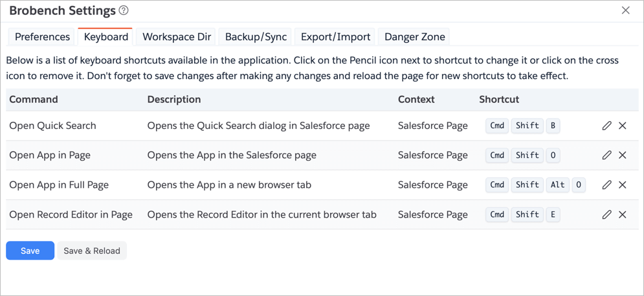Screen dimensions: 644x296
Task: Close the Brobench Settings dialog
Action: [625, 10]
